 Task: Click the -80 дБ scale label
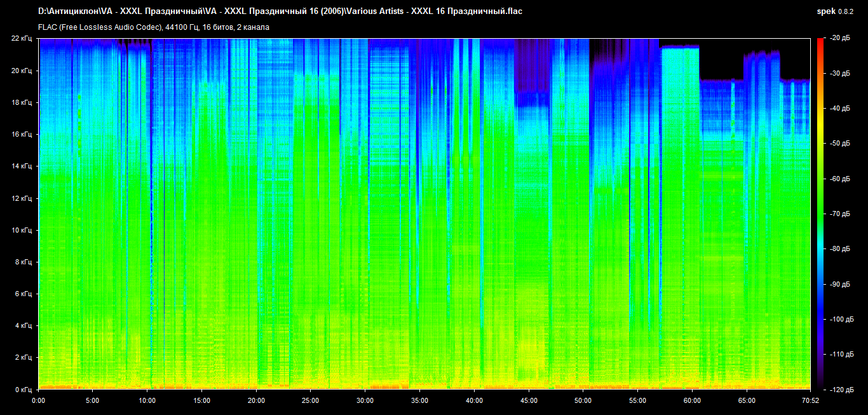tap(839, 248)
